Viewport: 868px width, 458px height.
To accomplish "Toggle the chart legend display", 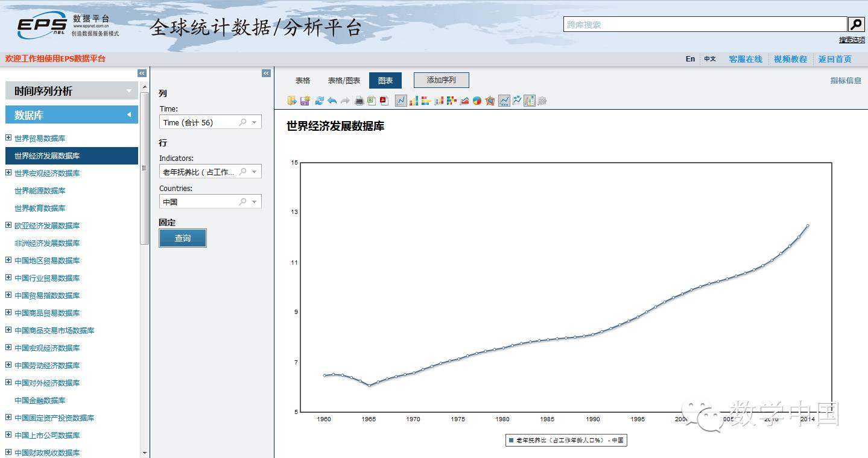I will point(530,101).
